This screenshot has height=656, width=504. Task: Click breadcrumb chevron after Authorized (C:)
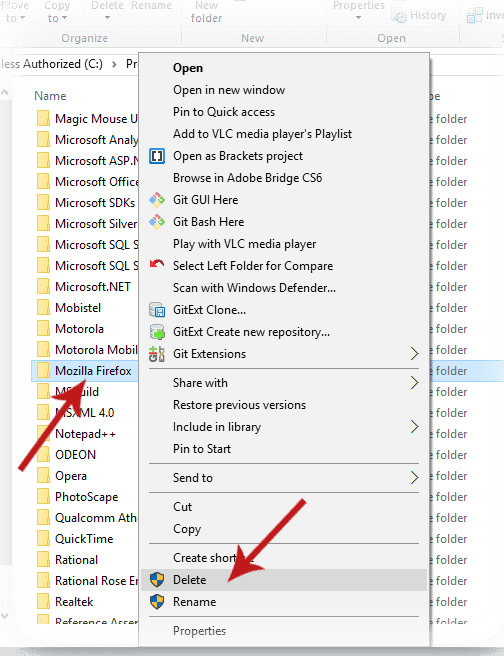(x=114, y=64)
